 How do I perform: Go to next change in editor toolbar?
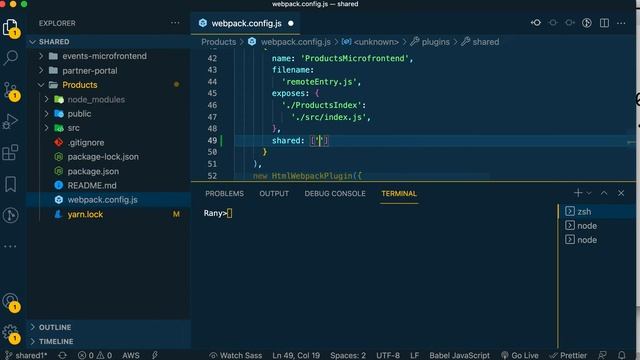point(570,23)
